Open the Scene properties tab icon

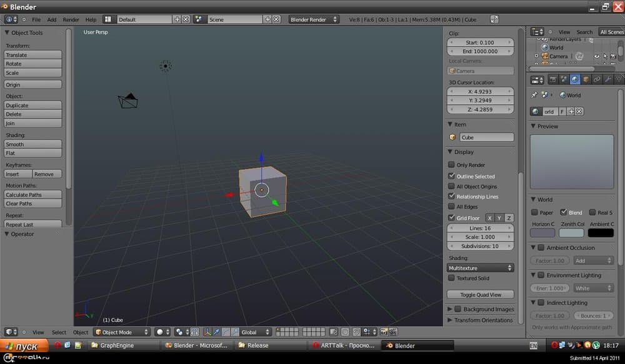(564, 80)
